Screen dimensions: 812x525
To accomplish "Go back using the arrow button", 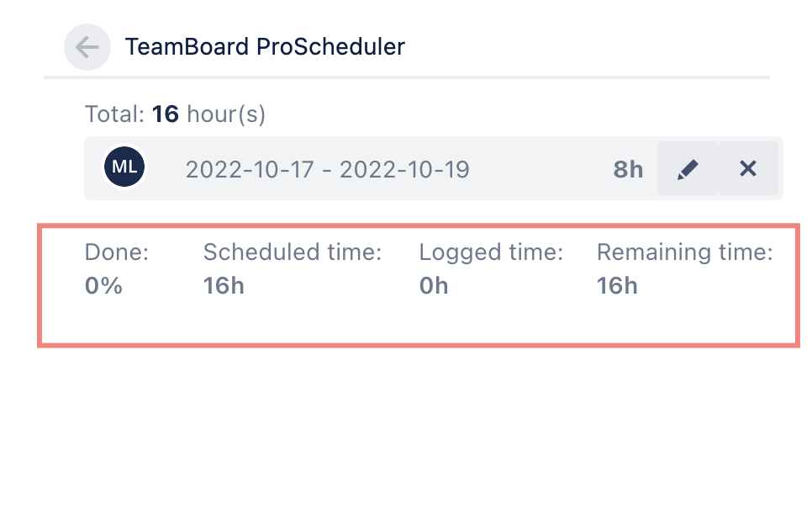I will click(87, 47).
